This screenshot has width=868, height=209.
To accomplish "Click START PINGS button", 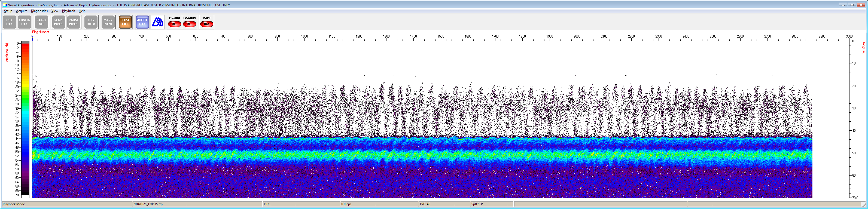I will coord(59,22).
